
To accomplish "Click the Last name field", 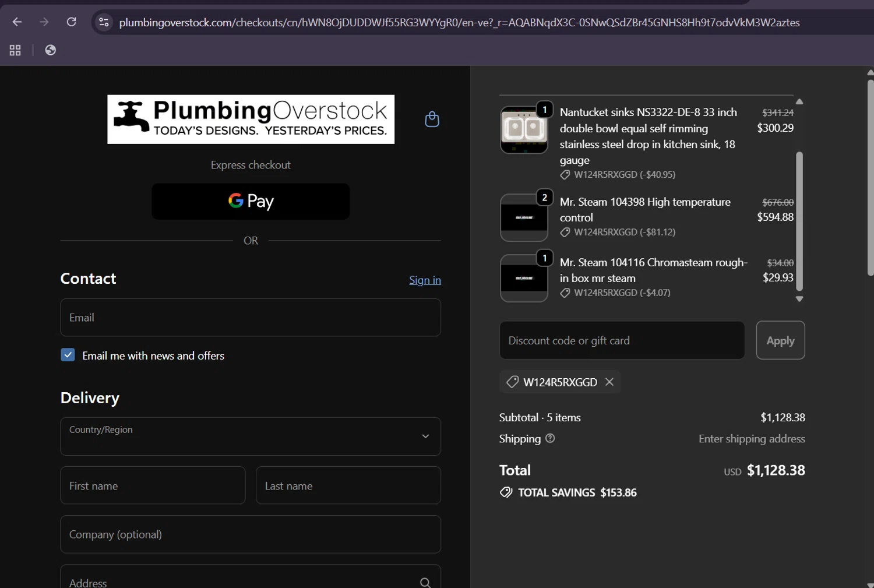I will pos(348,485).
